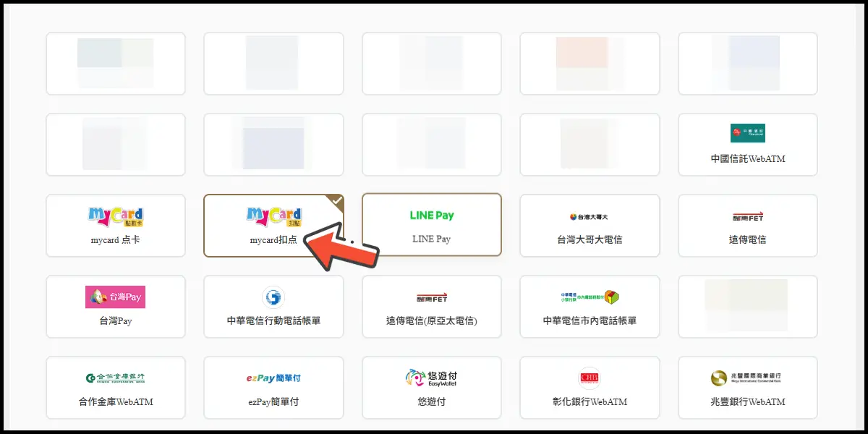Choose 遠傳電信(原亞太電信) payment option
The image size is (868, 434).
[x=431, y=306]
